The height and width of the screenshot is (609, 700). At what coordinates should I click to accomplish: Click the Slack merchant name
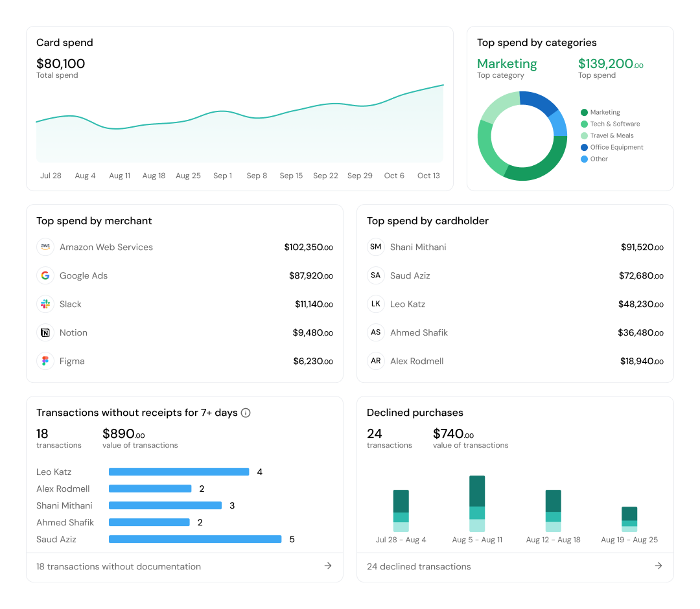[x=71, y=304]
